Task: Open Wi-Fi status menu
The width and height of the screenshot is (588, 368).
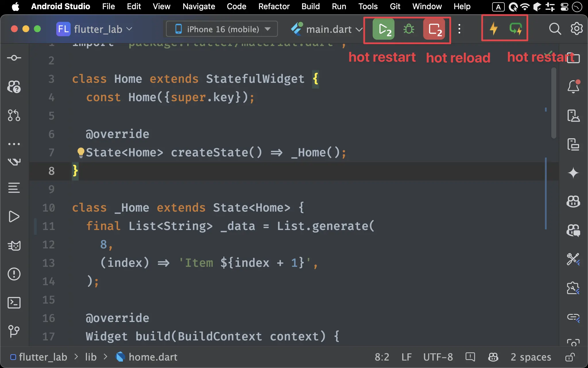Action: click(x=525, y=7)
